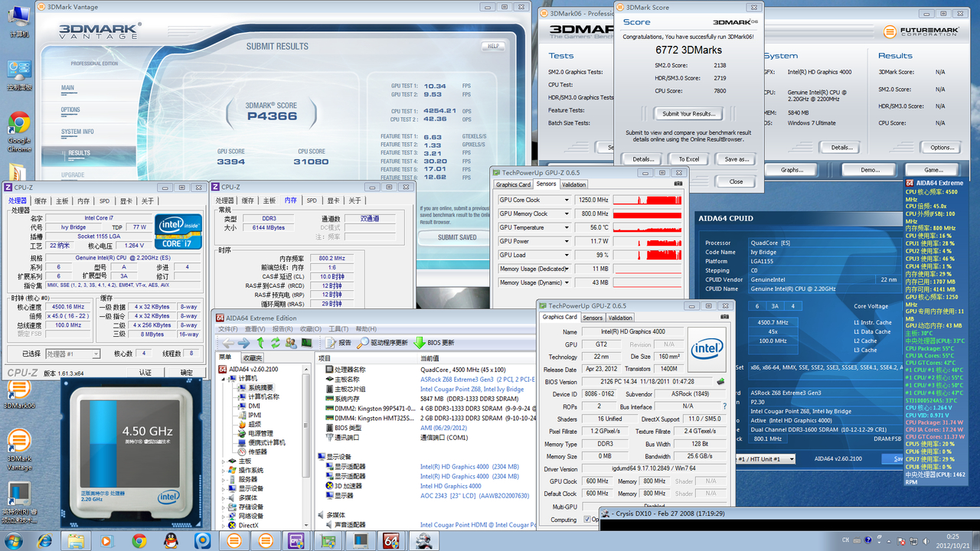Open Memory Usage (Dedicated) dropdown
Viewport: 980px width, 551px height.
click(x=567, y=269)
